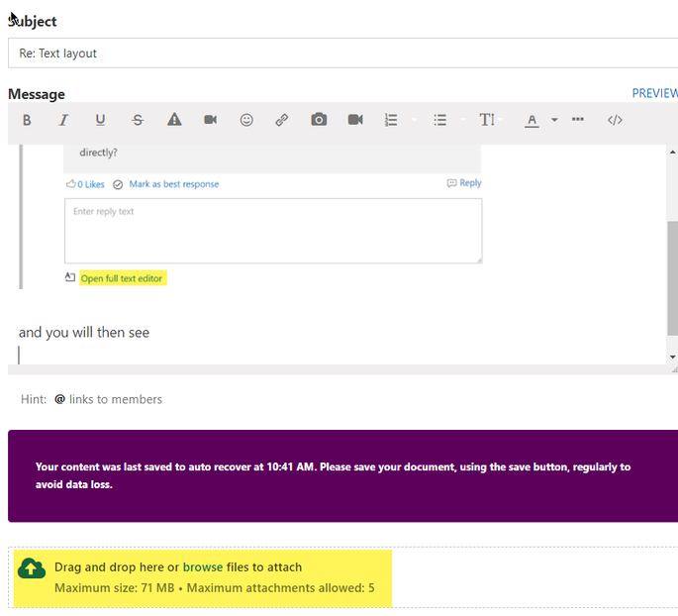Viewport: 678px width, 616px height.
Task: Insert a hyperlink with chain icon
Action: 282,120
